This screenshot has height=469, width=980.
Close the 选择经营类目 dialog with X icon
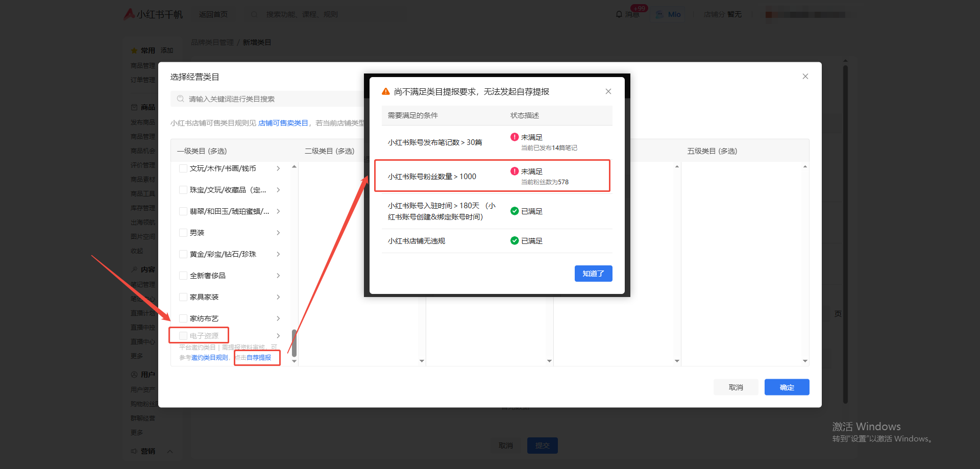[x=805, y=77]
